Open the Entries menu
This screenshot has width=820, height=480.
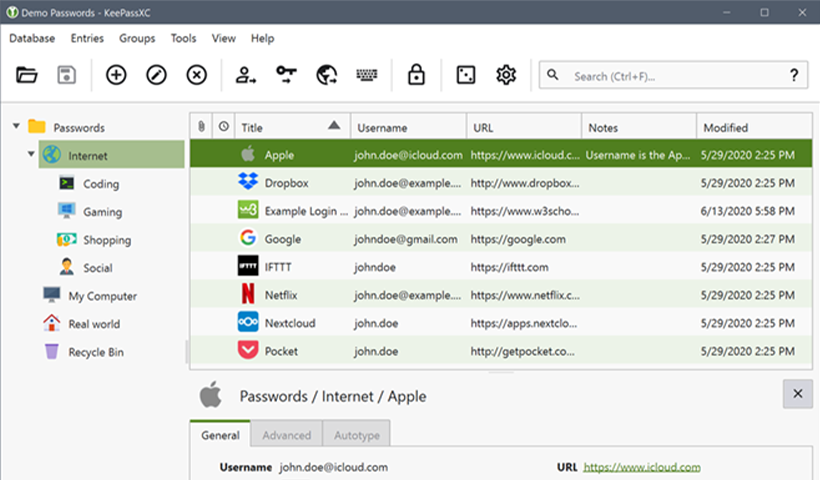(x=87, y=38)
